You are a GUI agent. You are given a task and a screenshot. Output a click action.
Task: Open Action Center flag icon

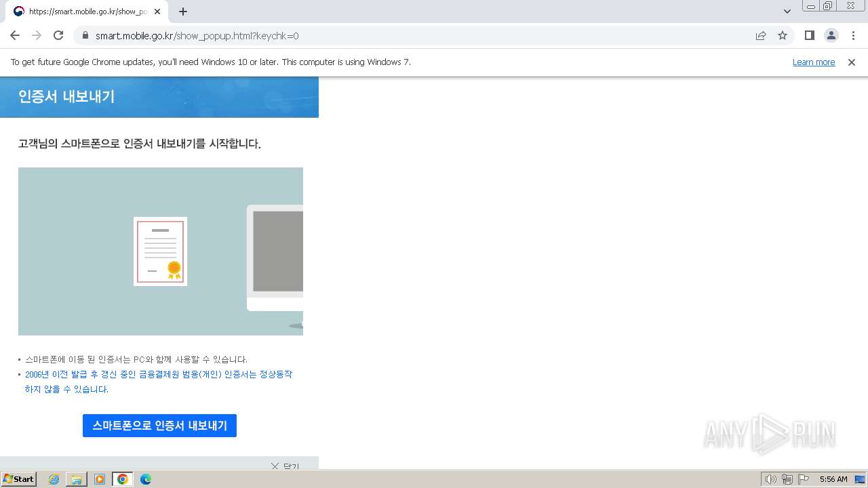click(x=804, y=479)
